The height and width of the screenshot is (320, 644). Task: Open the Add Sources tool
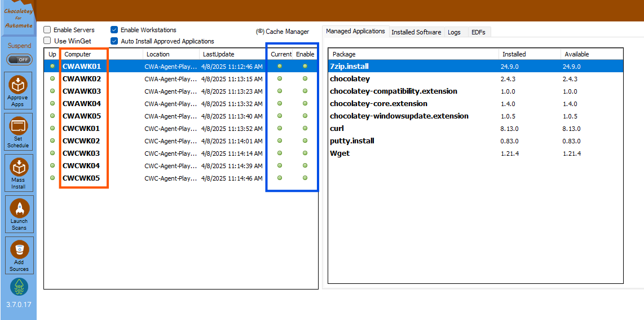19,255
